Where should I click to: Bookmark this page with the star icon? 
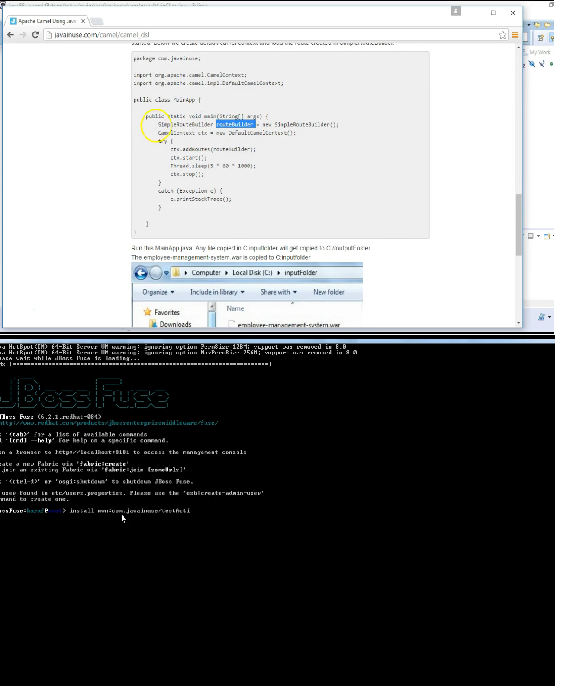pos(502,35)
